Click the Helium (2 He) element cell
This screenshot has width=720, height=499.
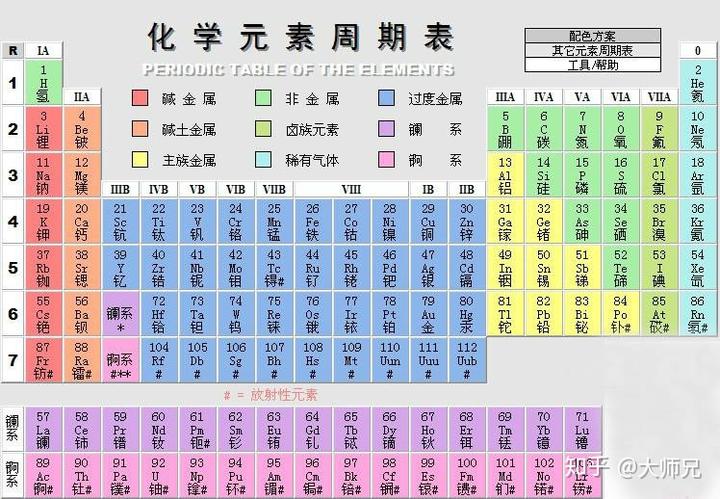(x=698, y=83)
